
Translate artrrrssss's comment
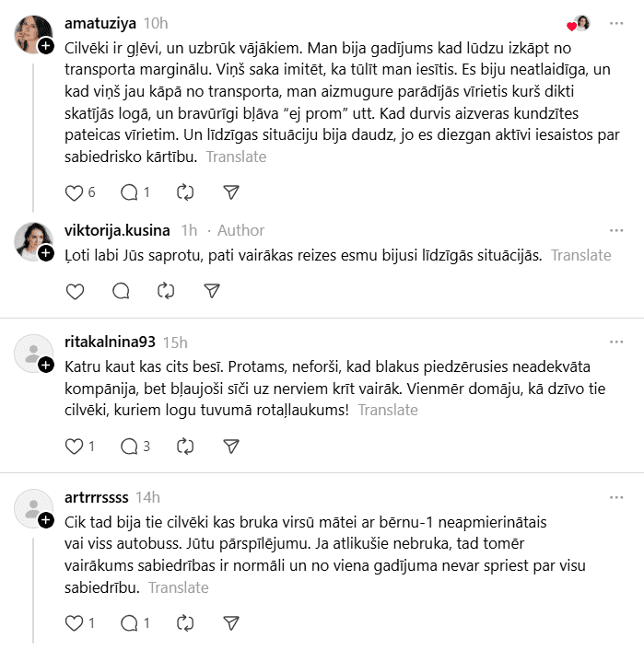click(179, 587)
